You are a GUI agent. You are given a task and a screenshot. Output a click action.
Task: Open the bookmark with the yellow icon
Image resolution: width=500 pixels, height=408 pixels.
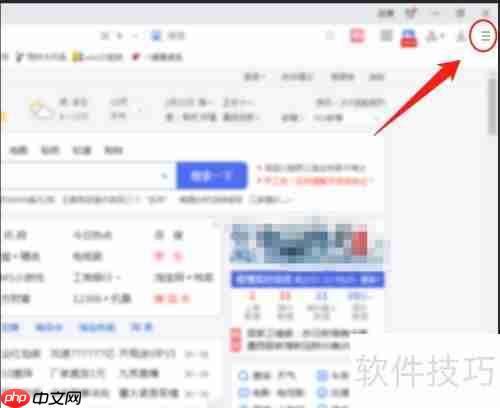coord(97,57)
